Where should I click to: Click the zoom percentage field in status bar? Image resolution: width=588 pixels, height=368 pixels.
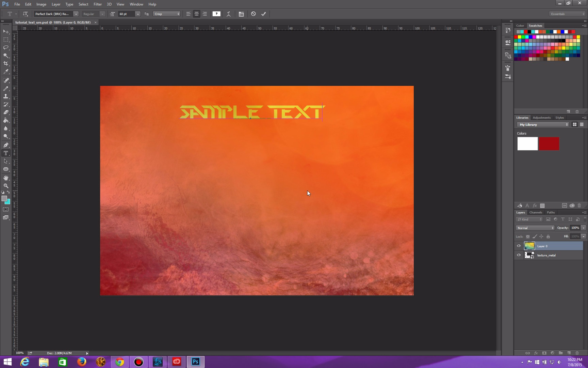pos(20,353)
